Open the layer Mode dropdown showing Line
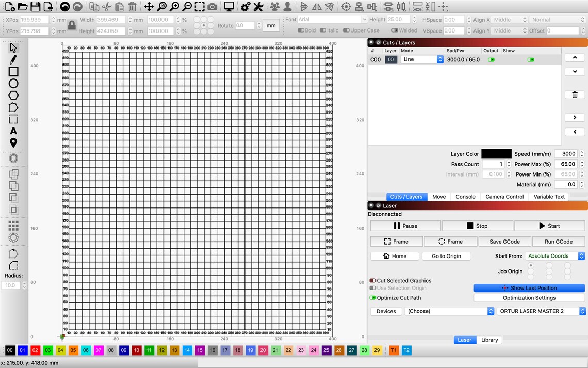The image size is (588, 368). click(421, 59)
